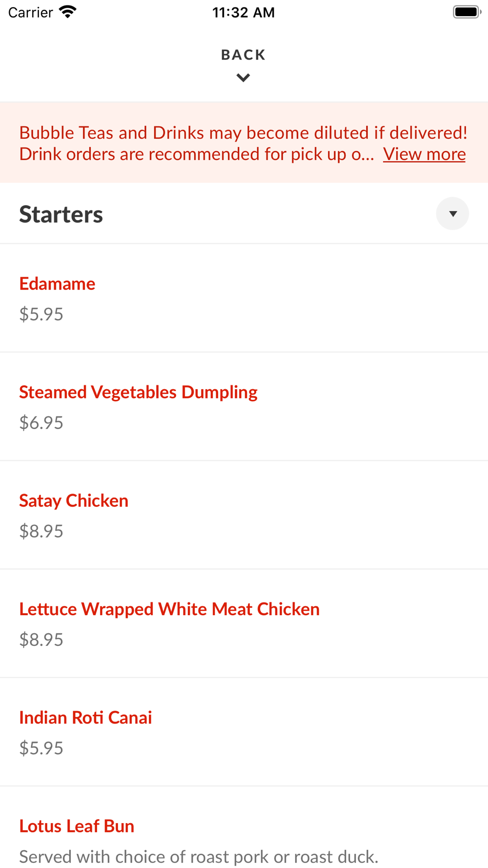This screenshot has width=488, height=868.
Task: Select Lettuce Wrapped White Meat Chicken
Action: tap(244, 623)
